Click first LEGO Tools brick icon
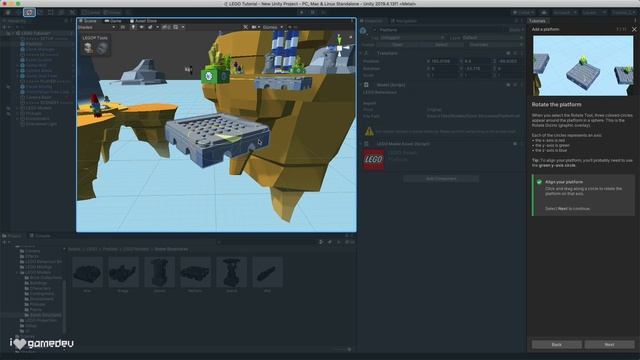This screenshot has width=640, height=360. (x=88, y=48)
